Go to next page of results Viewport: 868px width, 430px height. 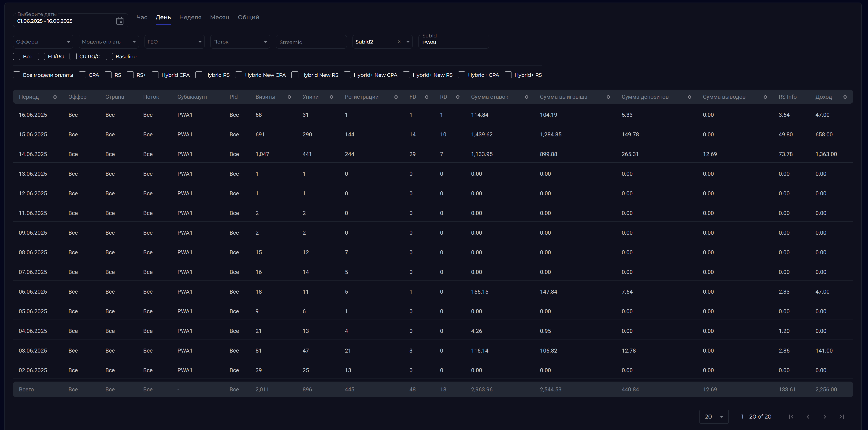[x=825, y=416]
